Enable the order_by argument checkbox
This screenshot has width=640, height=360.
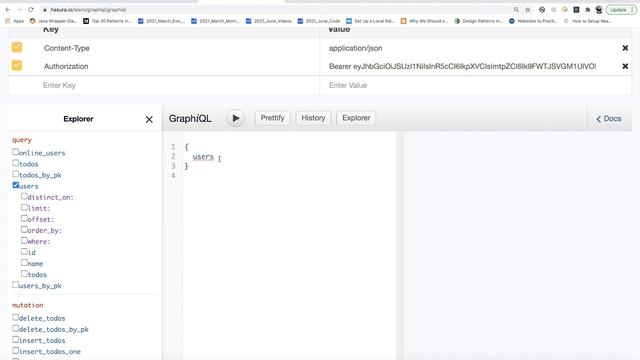coord(24,229)
